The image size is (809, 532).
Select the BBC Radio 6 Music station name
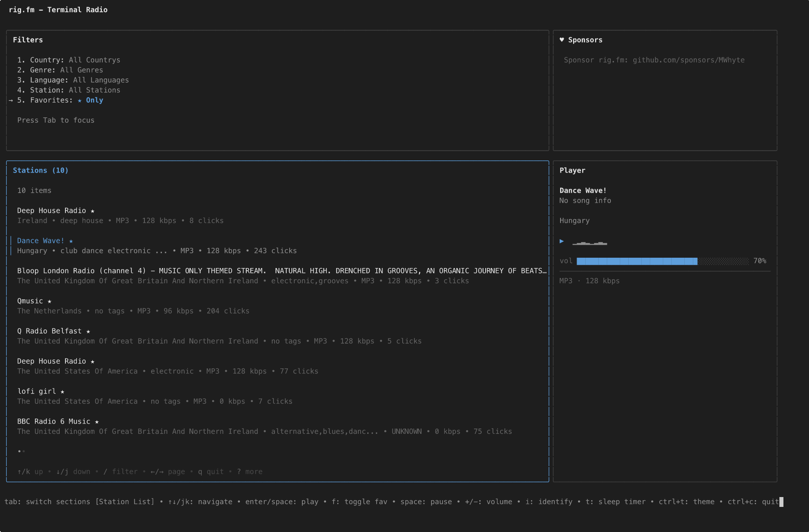[x=54, y=422]
